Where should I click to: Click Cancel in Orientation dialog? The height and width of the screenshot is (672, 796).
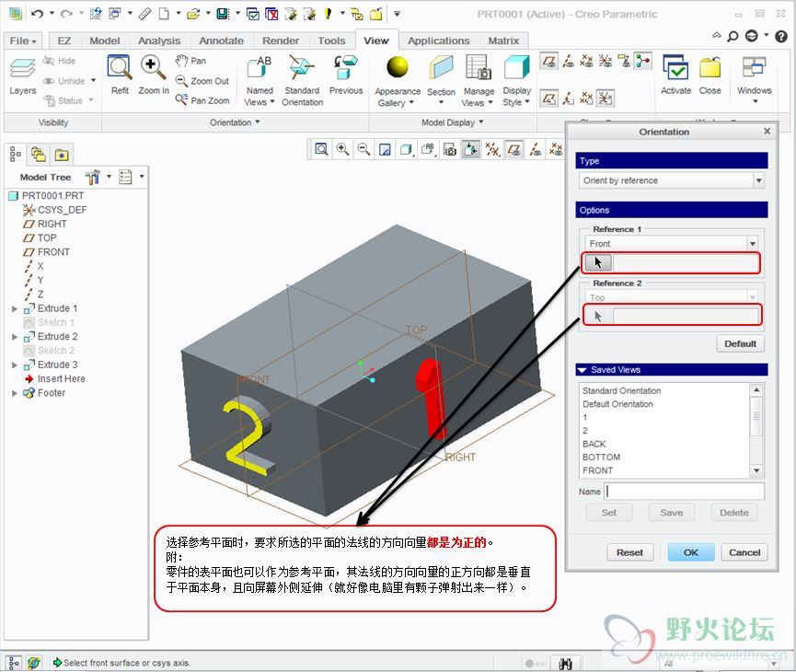point(744,552)
